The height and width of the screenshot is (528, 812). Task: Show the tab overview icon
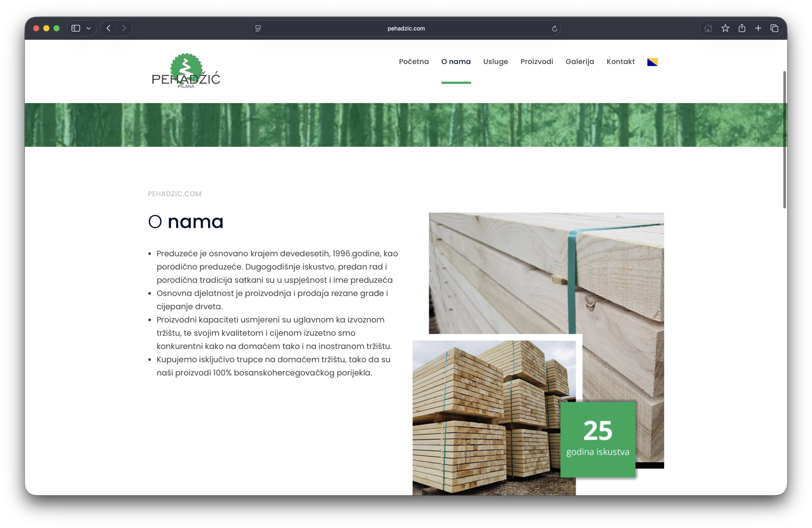[x=775, y=28]
